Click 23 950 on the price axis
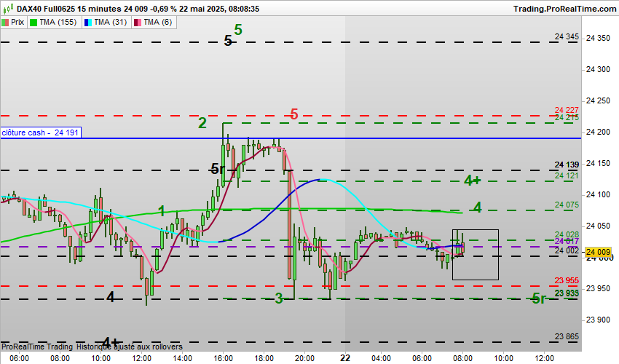The height and width of the screenshot is (364, 619). pos(598,288)
